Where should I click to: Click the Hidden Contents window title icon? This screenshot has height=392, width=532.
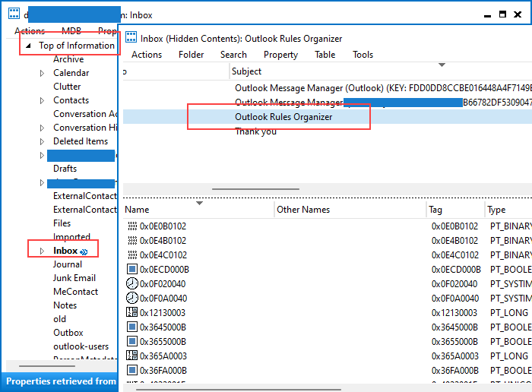[x=131, y=36]
